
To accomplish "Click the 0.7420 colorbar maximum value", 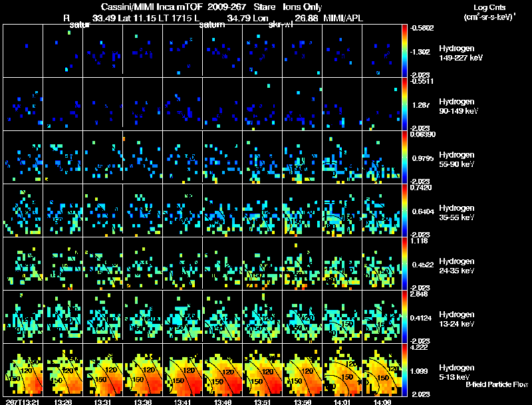I will 421,188.
